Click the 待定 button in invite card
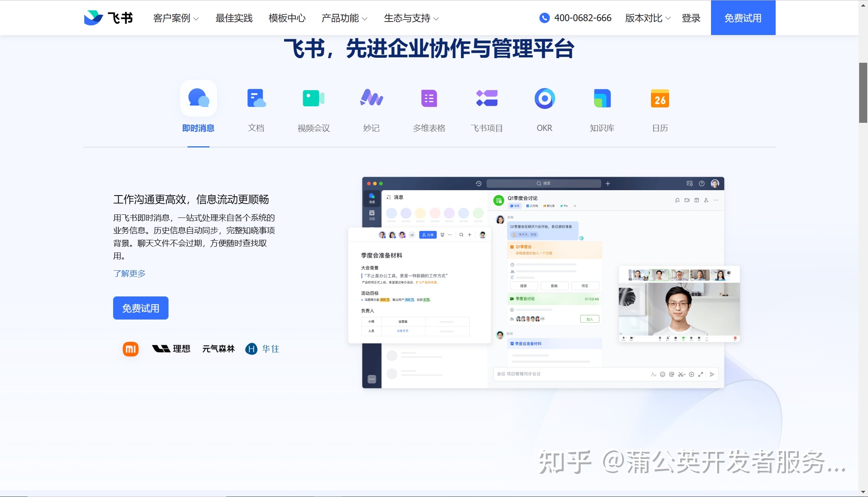Viewport: 868px width, 497px height. pos(585,286)
